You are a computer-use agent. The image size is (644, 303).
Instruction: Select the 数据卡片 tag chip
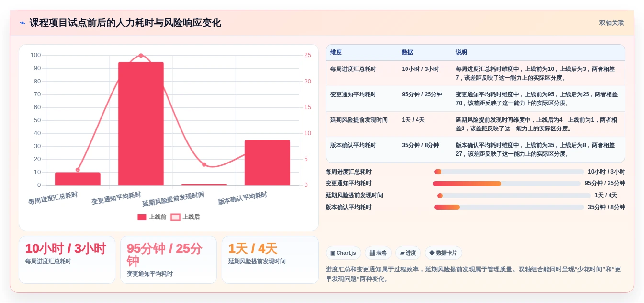point(443,253)
